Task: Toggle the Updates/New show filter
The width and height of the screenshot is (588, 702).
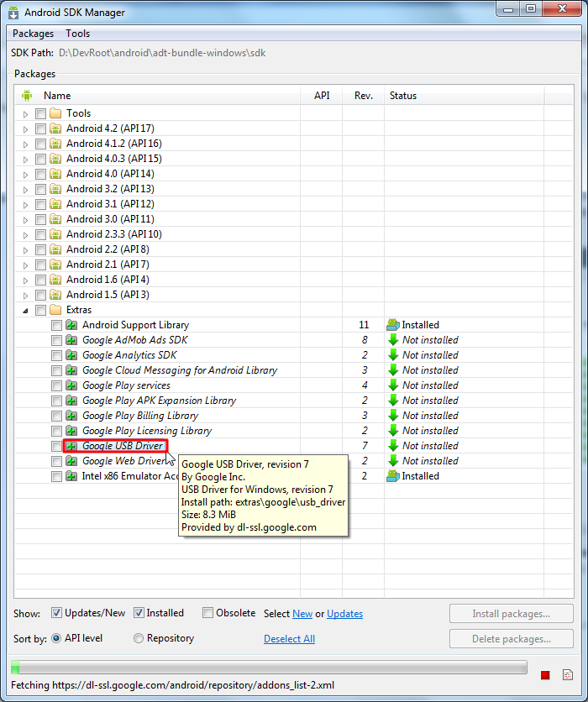Action: click(x=56, y=613)
